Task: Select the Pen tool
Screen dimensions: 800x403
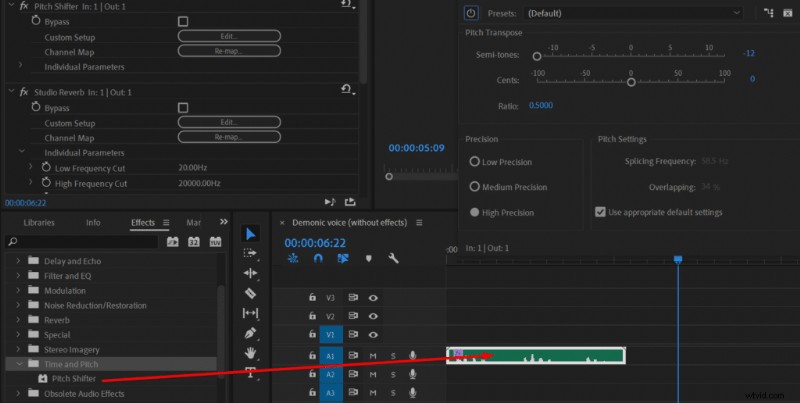Action: (250, 333)
